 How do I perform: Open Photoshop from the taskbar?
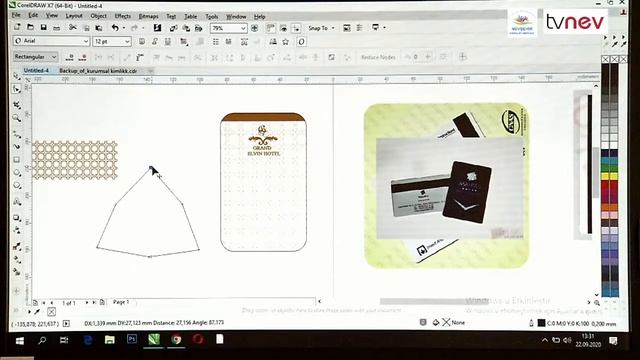(132, 339)
